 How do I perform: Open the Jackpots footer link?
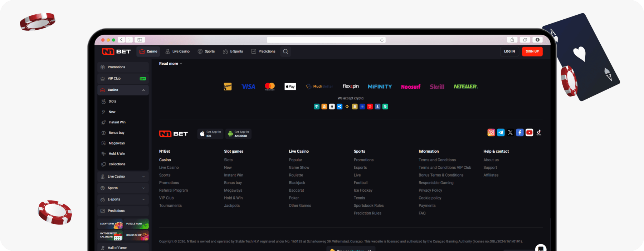232,206
